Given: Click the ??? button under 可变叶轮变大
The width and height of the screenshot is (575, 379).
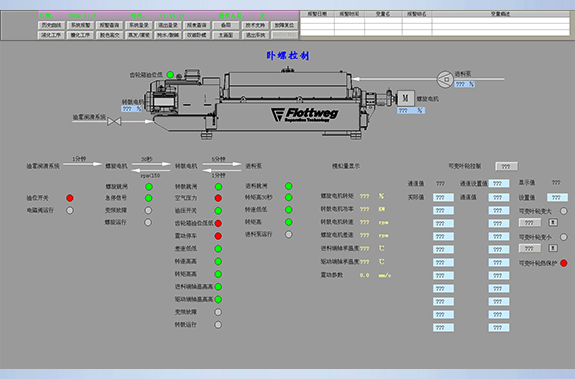Looking at the screenshot, I should pos(530,222).
